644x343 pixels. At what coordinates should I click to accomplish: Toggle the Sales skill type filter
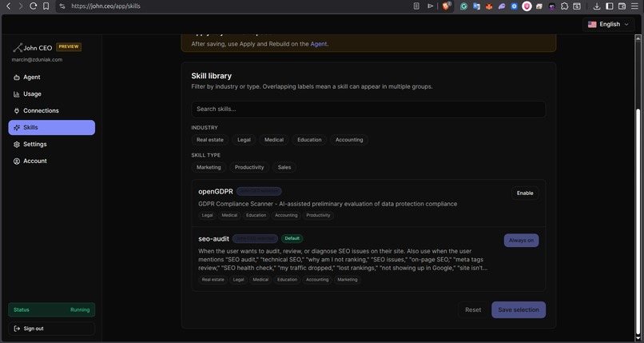pyautogui.click(x=284, y=167)
